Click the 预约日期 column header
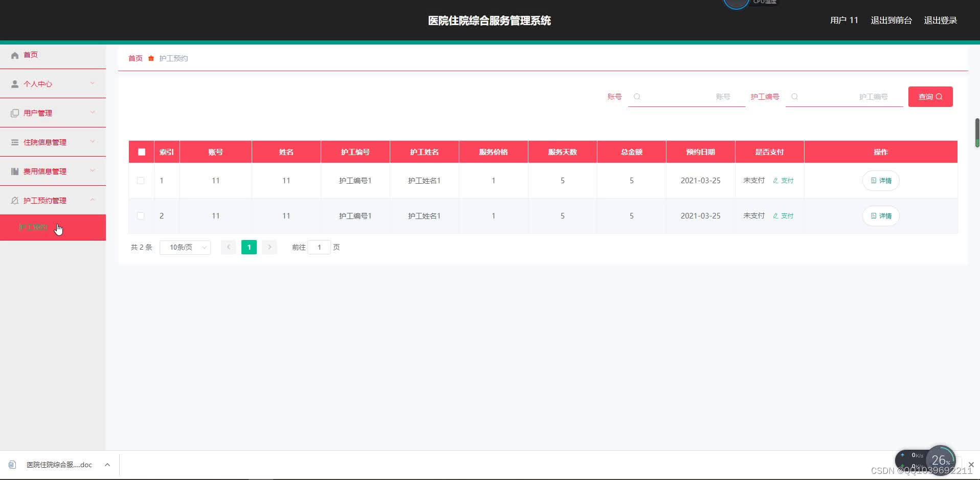 point(701,152)
